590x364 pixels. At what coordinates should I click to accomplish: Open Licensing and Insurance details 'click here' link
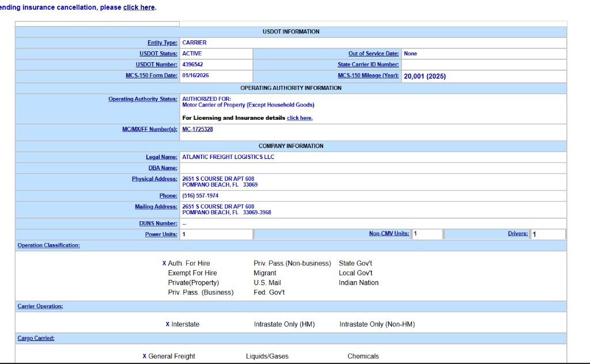300,117
